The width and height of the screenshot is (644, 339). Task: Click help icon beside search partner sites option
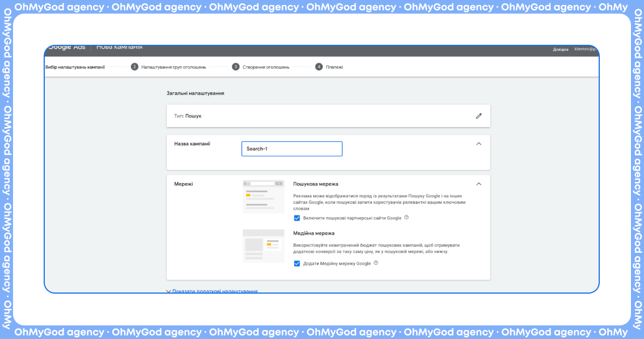[x=406, y=218]
